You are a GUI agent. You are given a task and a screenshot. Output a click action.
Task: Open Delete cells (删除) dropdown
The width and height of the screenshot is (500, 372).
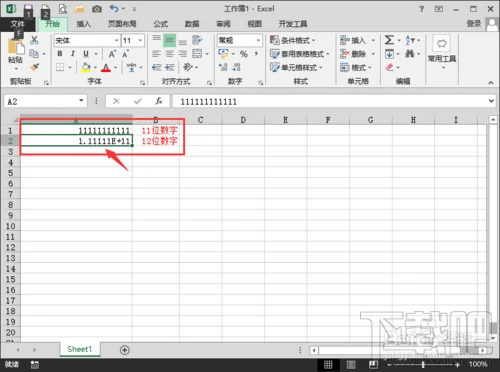coord(373,54)
